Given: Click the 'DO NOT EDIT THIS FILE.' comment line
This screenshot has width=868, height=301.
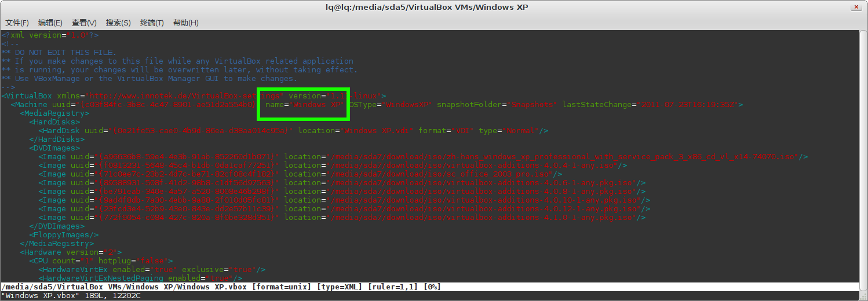Looking at the screenshot, I should tap(59, 52).
